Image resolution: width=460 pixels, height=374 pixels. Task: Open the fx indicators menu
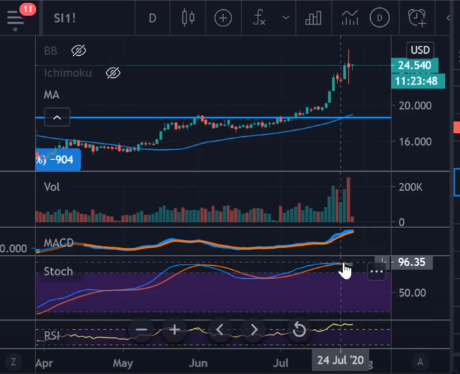pos(259,18)
